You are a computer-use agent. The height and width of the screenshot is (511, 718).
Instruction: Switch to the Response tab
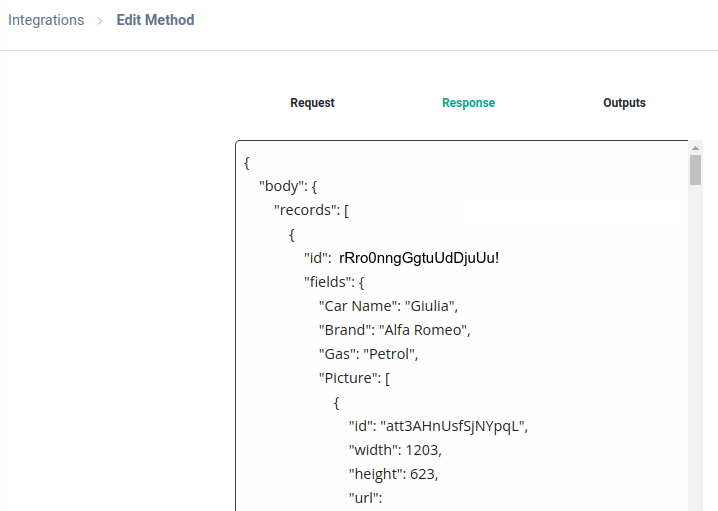[x=468, y=103]
